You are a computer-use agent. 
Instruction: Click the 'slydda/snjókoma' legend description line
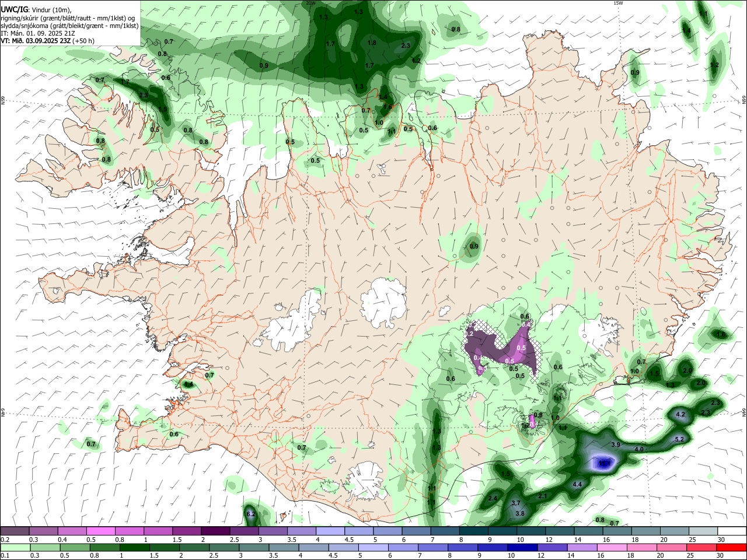pos(69,26)
